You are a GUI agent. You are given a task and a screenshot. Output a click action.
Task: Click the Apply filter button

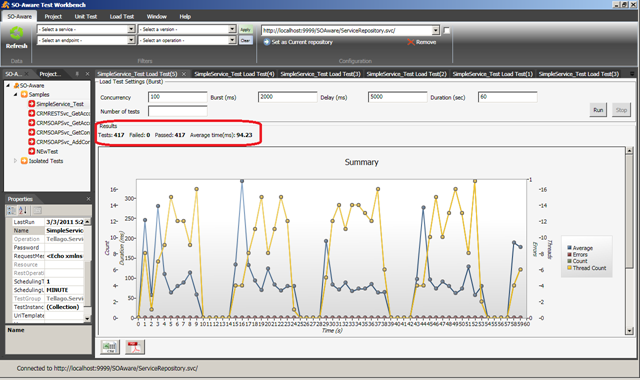pyautogui.click(x=245, y=29)
